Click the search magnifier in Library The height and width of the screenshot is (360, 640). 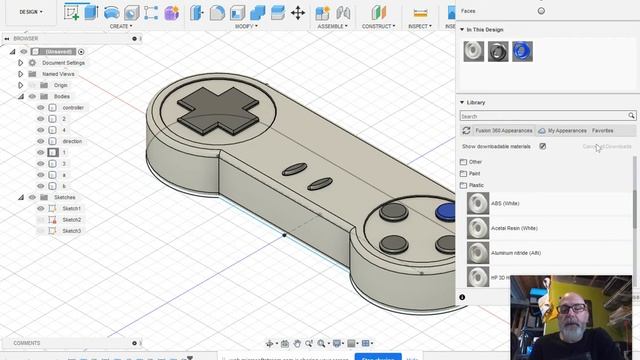(631, 116)
